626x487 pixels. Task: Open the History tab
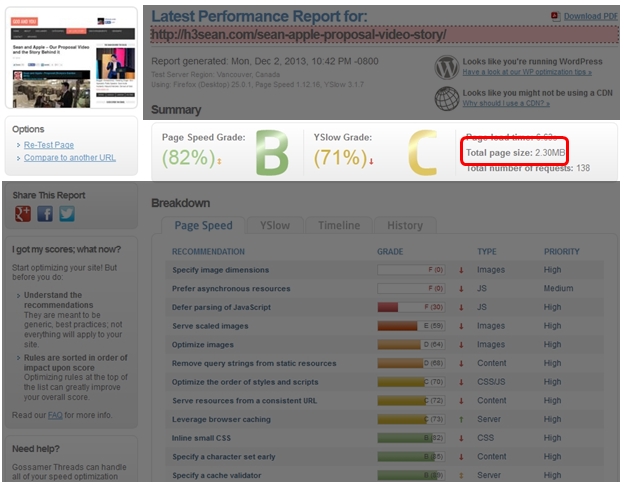tap(405, 226)
